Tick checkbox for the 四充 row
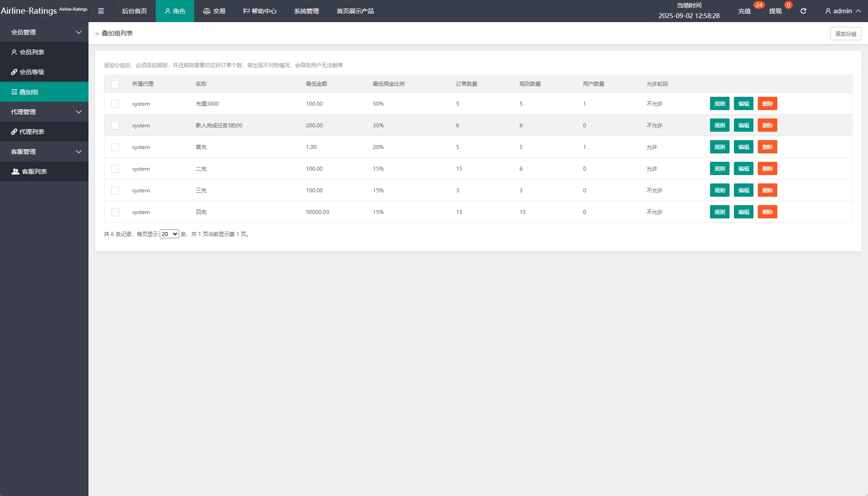 (115, 212)
